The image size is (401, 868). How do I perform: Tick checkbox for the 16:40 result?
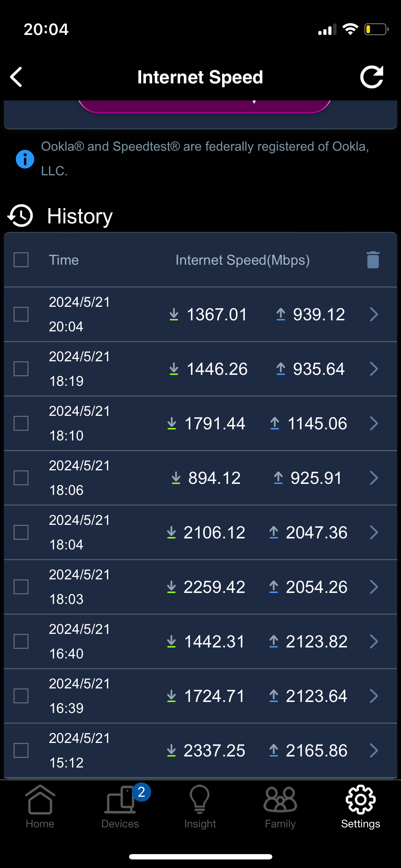(21, 641)
